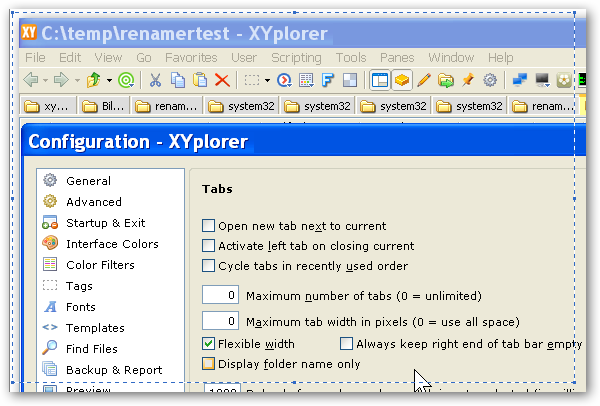
Task: Uncheck the Flexible width checkbox
Action: pos(209,344)
